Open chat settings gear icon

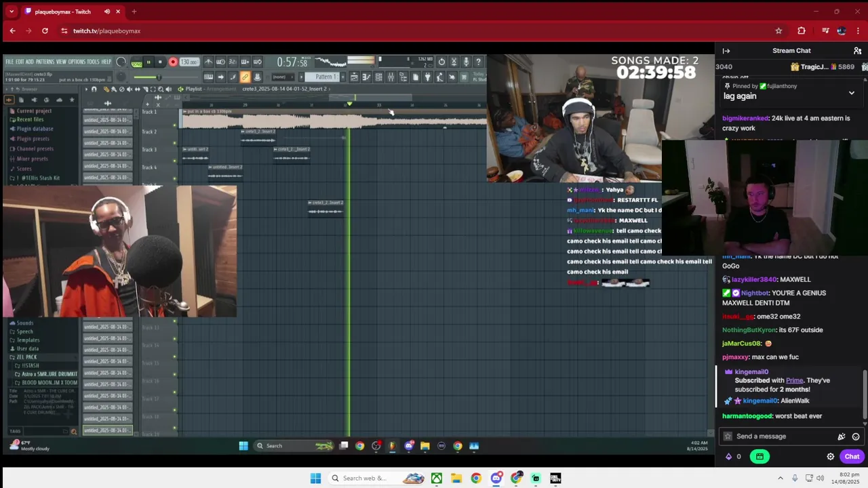831,456
